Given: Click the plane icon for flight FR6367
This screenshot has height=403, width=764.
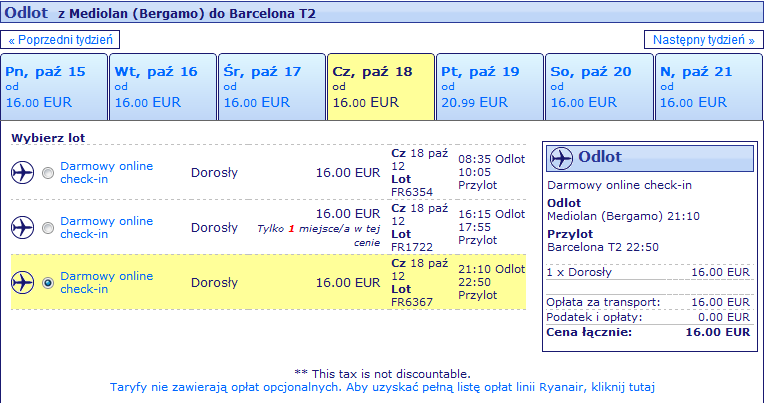Looking at the screenshot, I should (x=22, y=283).
